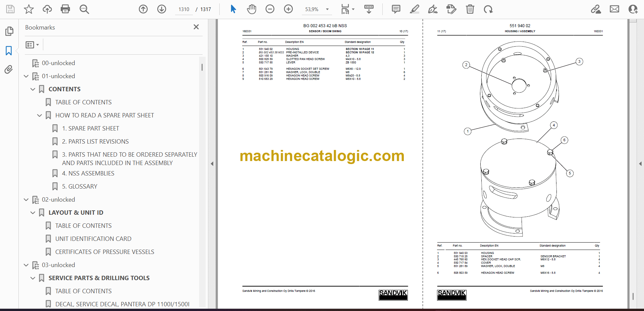This screenshot has height=311, width=644.
Task: Upload the file to cloud storage
Action: tap(47, 9)
